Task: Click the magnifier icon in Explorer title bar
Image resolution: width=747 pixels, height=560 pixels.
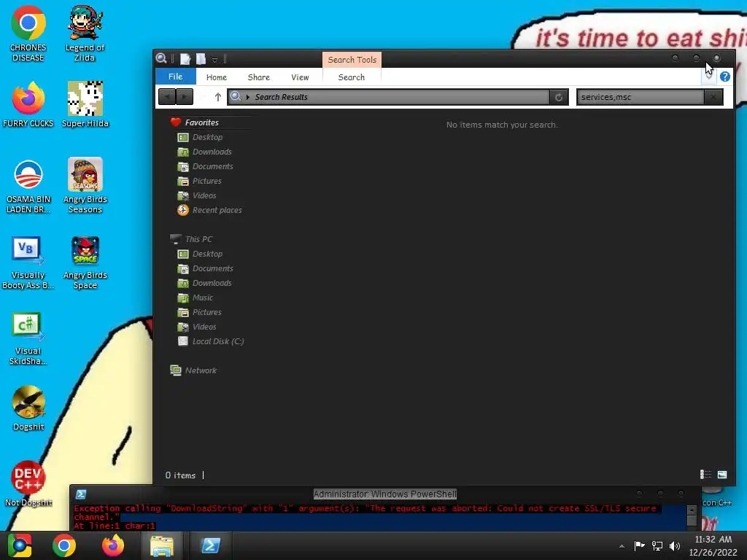Action: (161, 58)
